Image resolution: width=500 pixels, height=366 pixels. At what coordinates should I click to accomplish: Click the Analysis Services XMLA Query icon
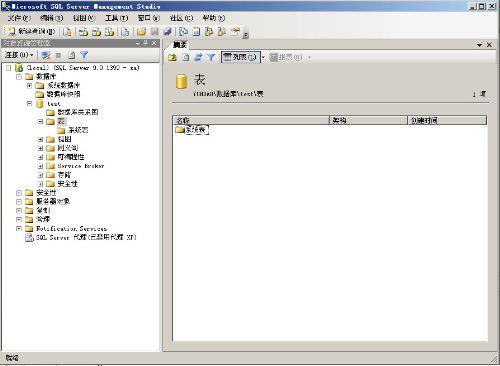109,32
